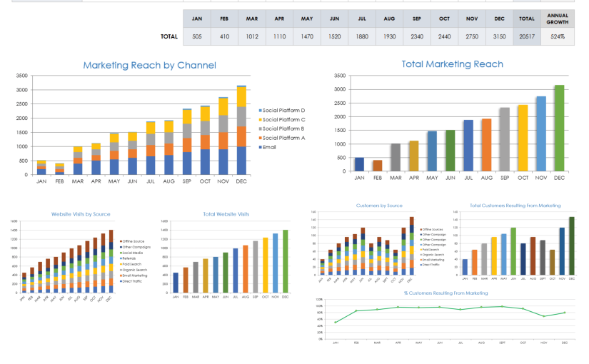589x364 pixels.
Task: Click Social Platform D legend entry
Action: point(282,111)
